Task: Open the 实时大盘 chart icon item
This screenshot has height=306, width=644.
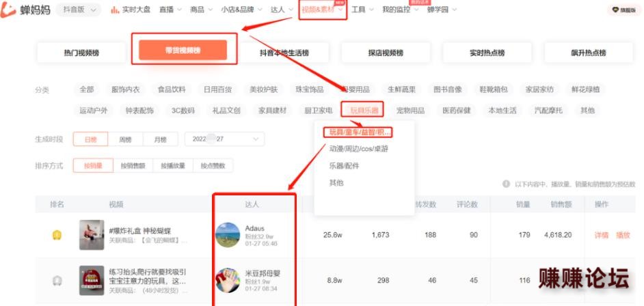Action: (131, 10)
